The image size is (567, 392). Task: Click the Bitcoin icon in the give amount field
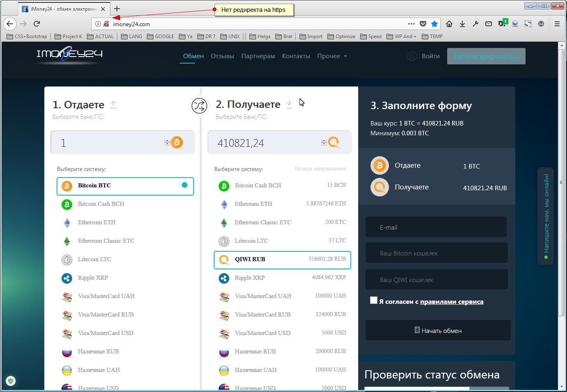177,142
